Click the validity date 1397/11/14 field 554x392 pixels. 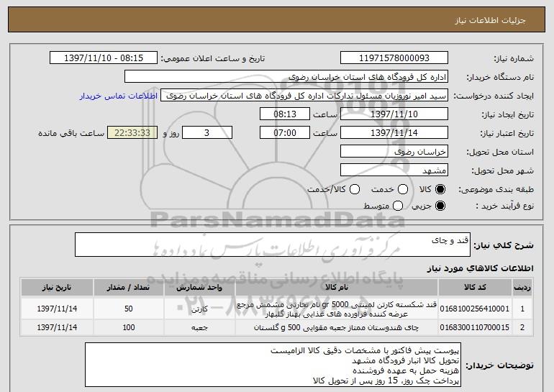[x=394, y=133]
